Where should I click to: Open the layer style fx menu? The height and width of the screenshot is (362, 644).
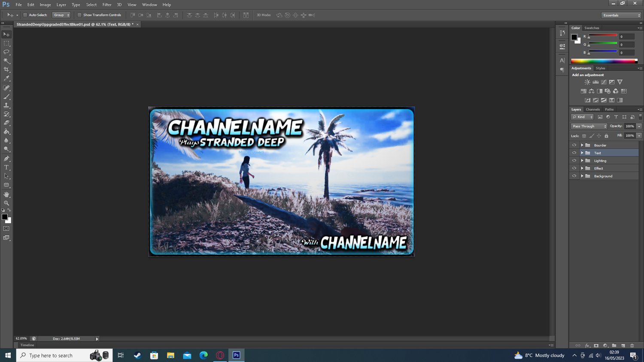[x=587, y=345]
